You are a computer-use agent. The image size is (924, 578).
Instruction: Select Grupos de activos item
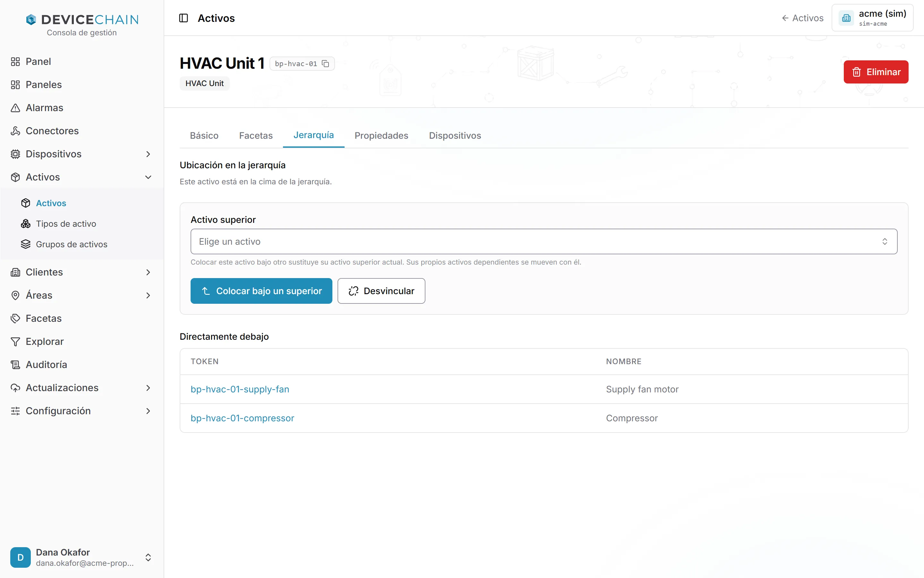[x=72, y=244]
